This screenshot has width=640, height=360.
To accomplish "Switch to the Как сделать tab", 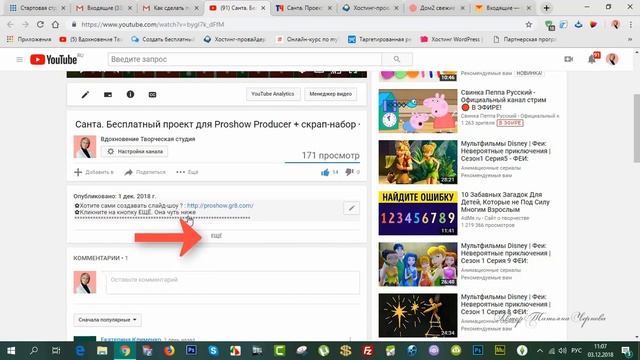I will [x=171, y=8].
